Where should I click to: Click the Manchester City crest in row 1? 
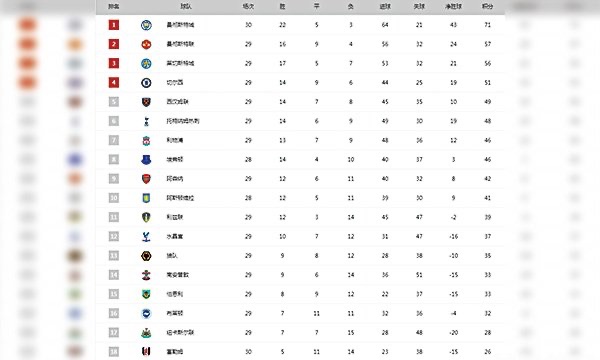coord(146,25)
